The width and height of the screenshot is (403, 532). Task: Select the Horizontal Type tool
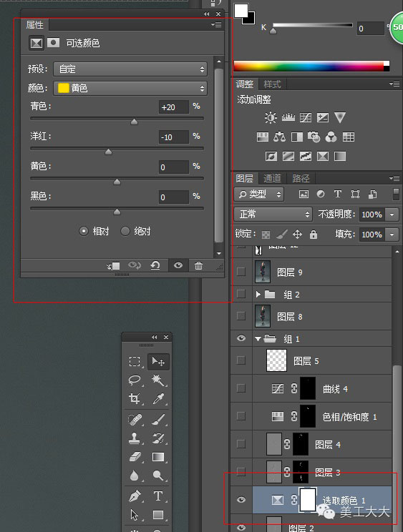tap(158, 496)
